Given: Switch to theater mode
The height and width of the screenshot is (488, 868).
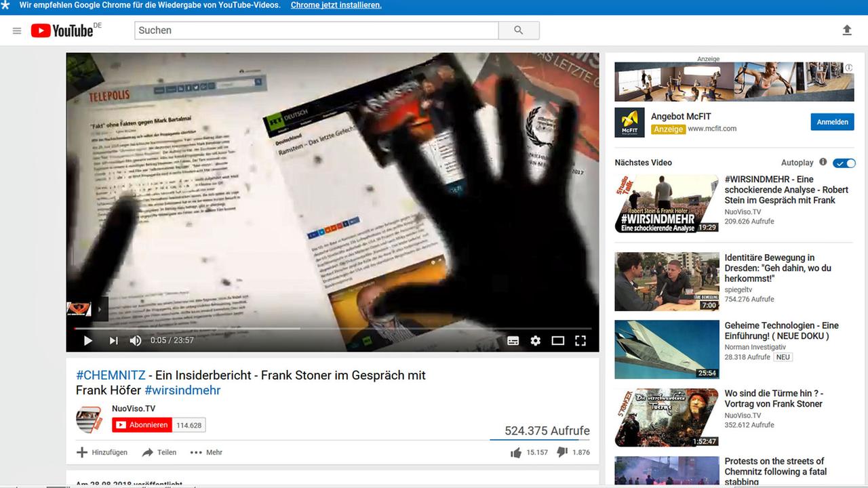Looking at the screenshot, I should tap(558, 340).
